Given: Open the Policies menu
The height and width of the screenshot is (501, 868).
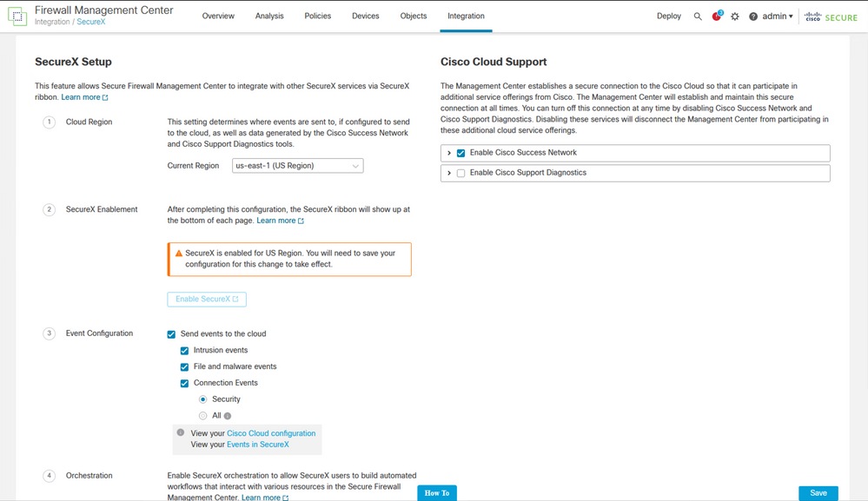Looking at the screenshot, I should point(317,16).
